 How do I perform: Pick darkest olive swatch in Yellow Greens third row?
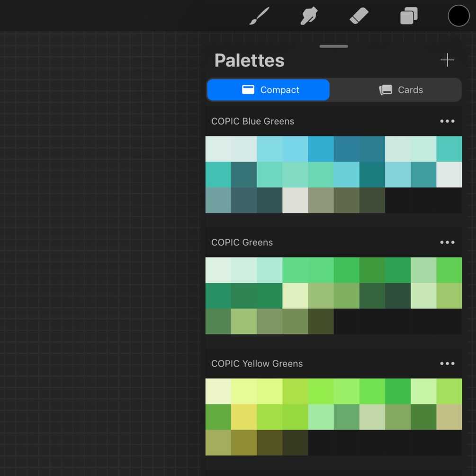(x=295, y=442)
